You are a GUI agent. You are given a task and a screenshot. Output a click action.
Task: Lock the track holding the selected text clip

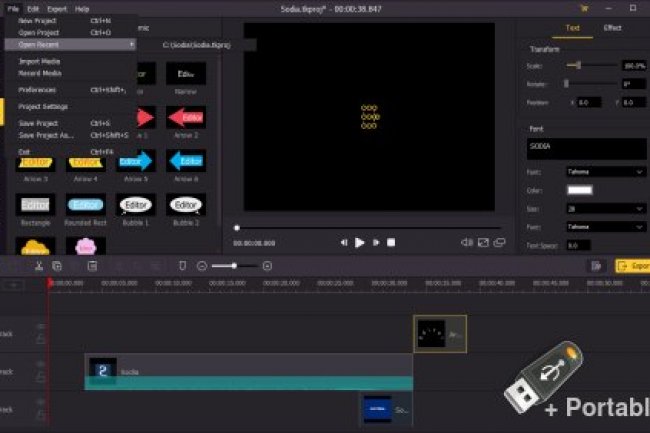41,339
